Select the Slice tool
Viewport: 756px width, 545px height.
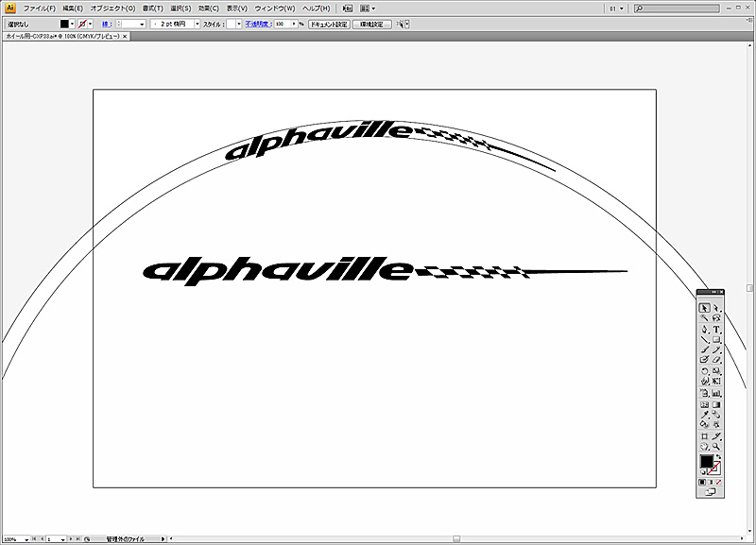[716, 436]
